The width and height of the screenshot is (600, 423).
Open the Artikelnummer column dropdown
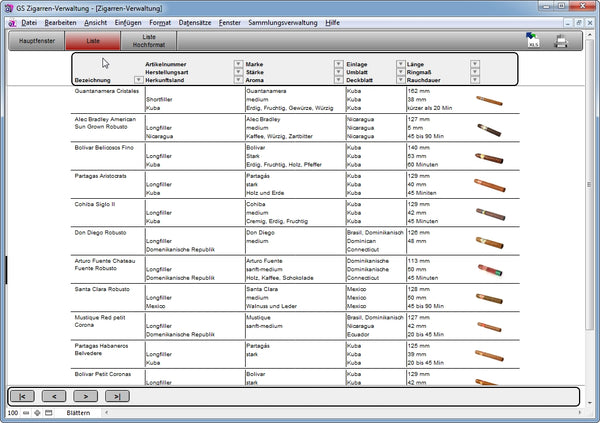238,64
